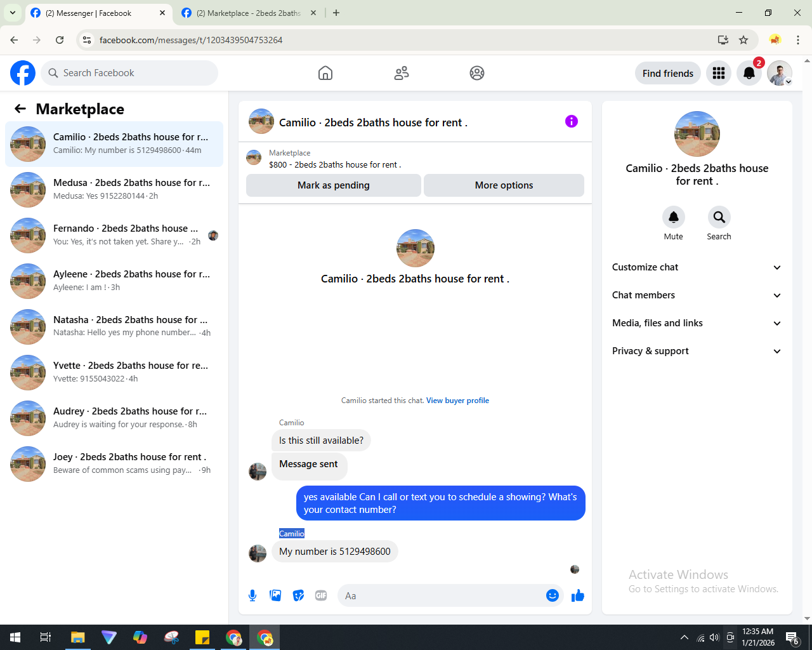Reload the page in Chrome
This screenshot has width=812, height=650.
pyautogui.click(x=60, y=40)
